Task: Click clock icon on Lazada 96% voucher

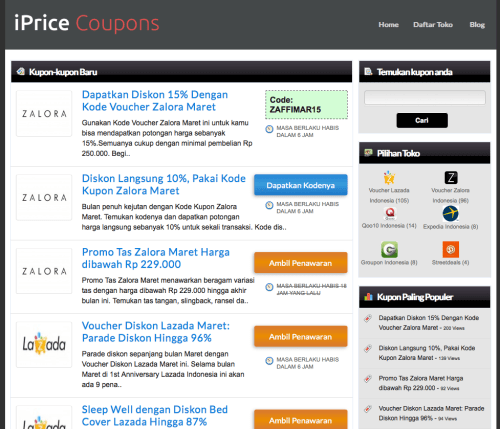Action: click(269, 361)
